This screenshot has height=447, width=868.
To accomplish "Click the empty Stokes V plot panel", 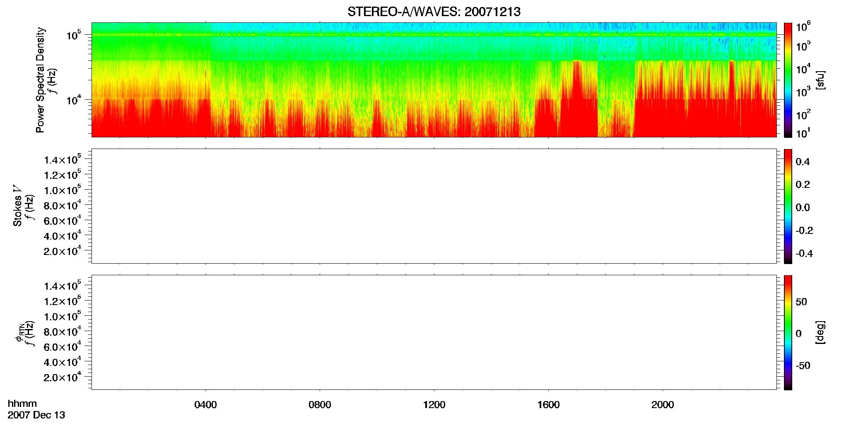I will click(x=434, y=206).
